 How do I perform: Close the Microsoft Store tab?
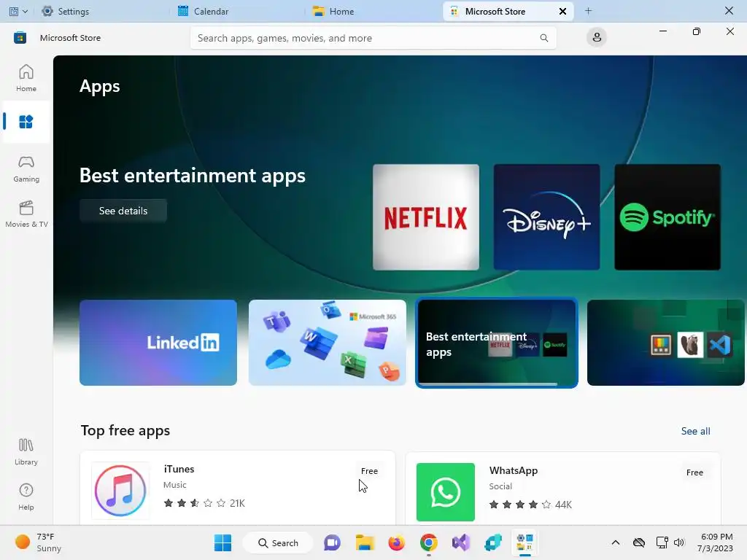562,12
